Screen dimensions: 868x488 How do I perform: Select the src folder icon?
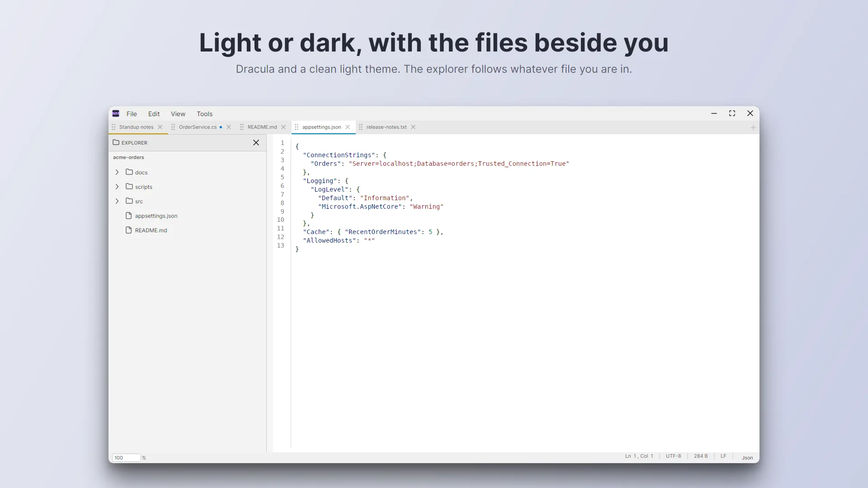129,201
